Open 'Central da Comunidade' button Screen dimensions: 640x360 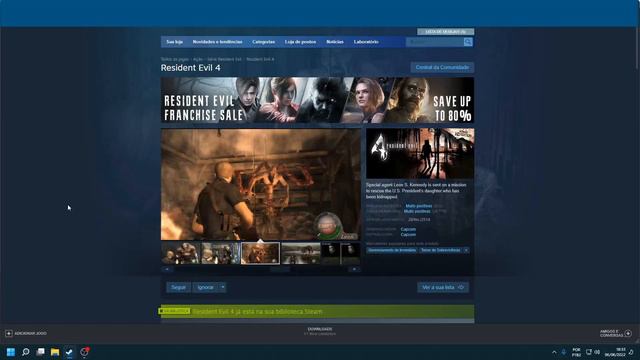(442, 67)
